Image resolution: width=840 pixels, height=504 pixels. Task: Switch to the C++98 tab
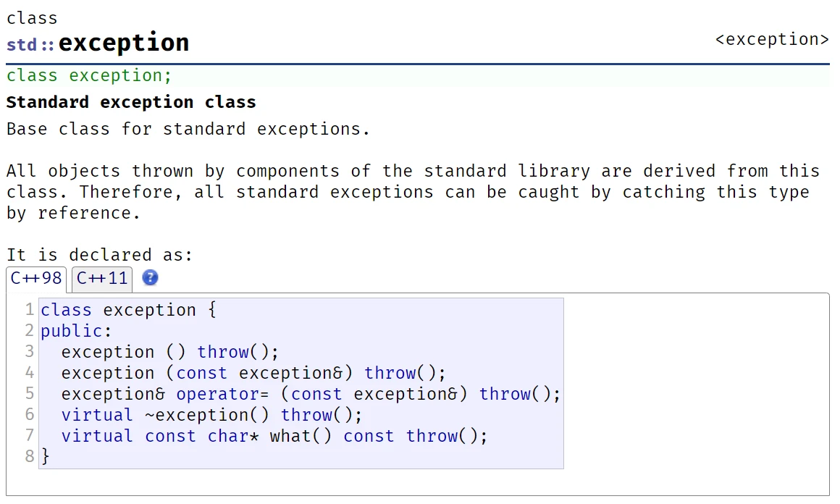[36, 278]
